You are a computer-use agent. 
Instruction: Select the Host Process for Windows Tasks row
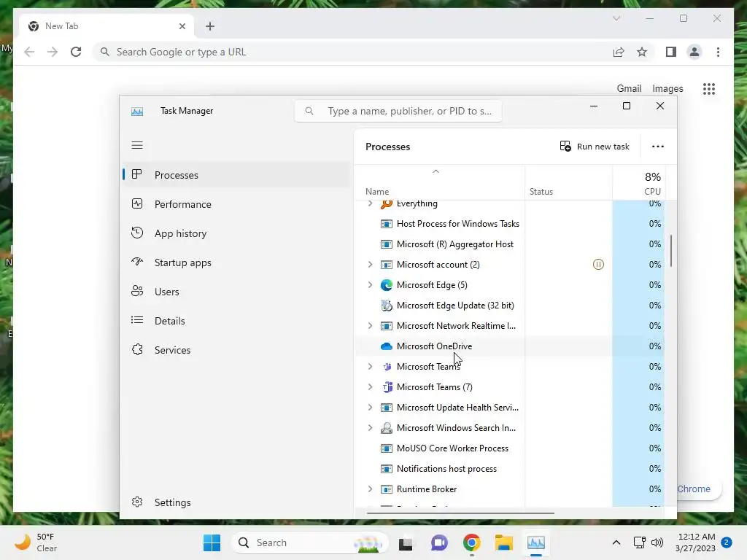coord(510,224)
